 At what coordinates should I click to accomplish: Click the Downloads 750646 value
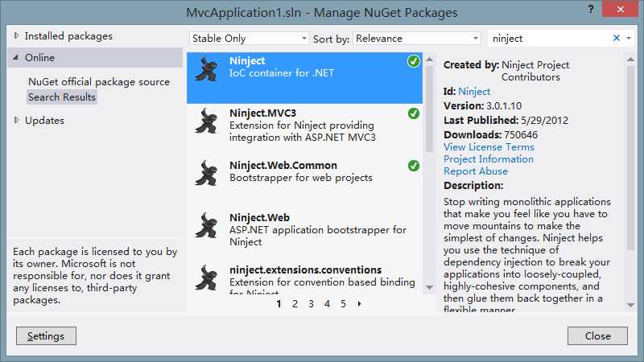[x=521, y=134]
